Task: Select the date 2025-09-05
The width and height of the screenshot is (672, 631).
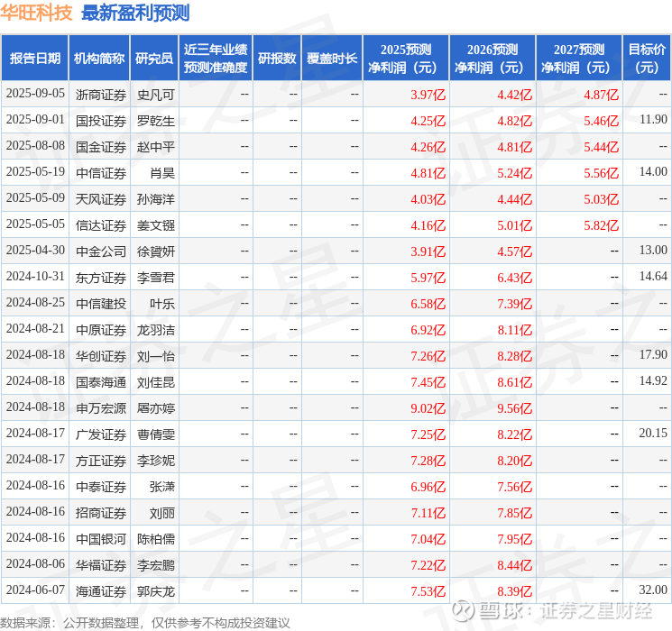Action: pos(35,94)
